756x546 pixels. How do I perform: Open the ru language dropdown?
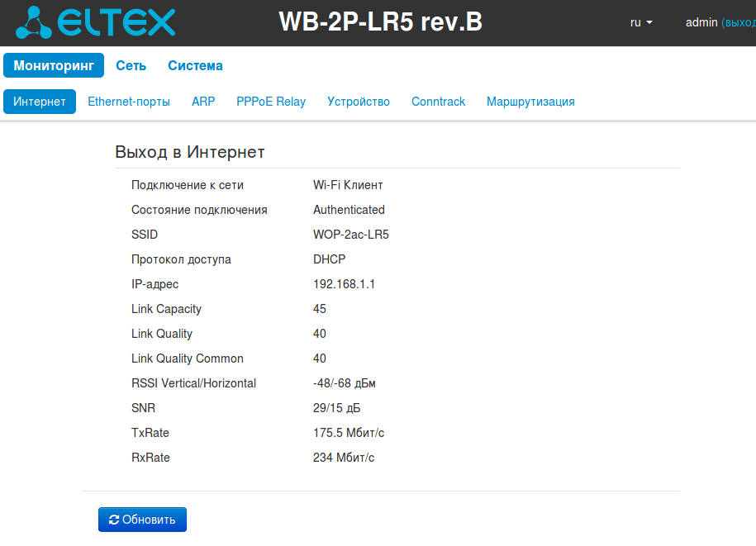(641, 22)
